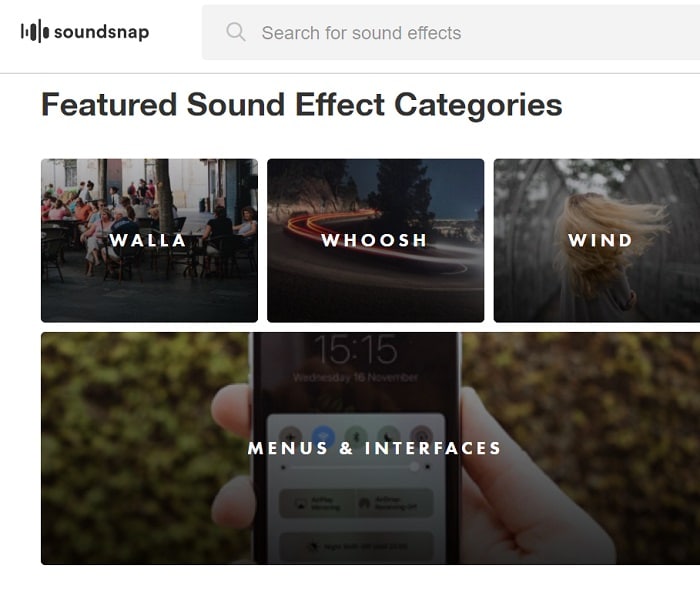The width and height of the screenshot is (700, 589).
Task: Click the WALLA label text
Action: coord(148,240)
